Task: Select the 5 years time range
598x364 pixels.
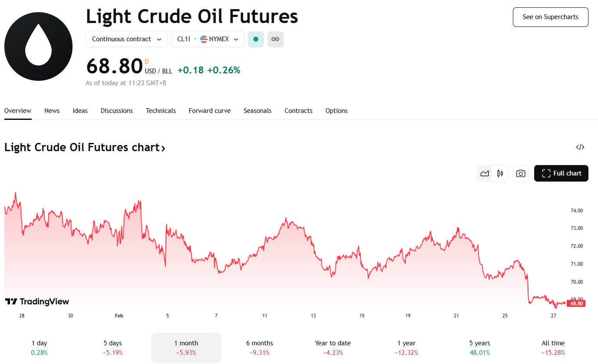Action: tap(479, 347)
